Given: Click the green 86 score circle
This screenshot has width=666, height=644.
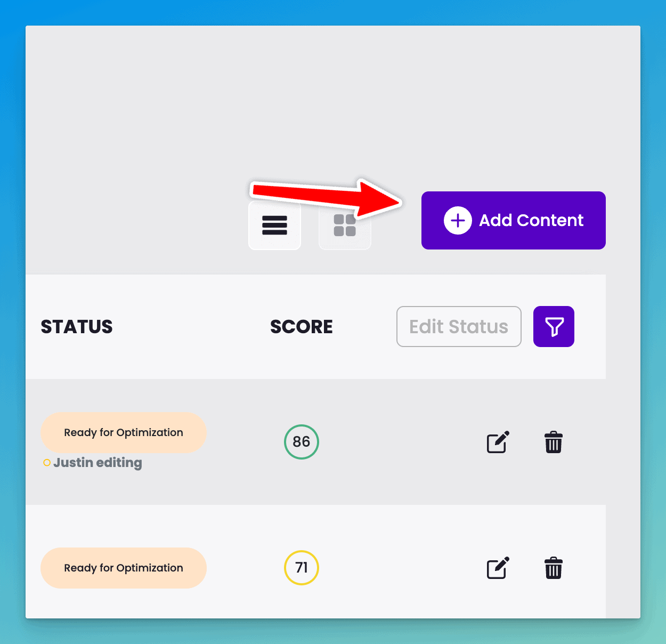Looking at the screenshot, I should [x=302, y=442].
